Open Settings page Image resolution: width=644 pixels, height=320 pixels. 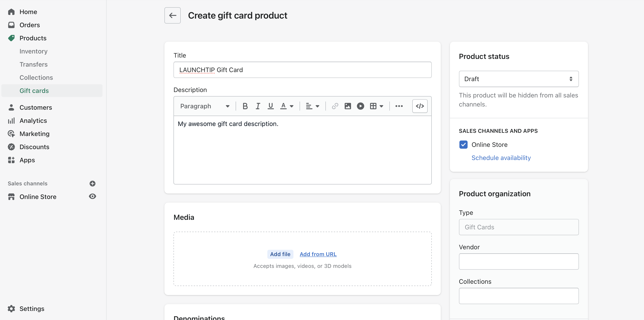tap(32, 309)
